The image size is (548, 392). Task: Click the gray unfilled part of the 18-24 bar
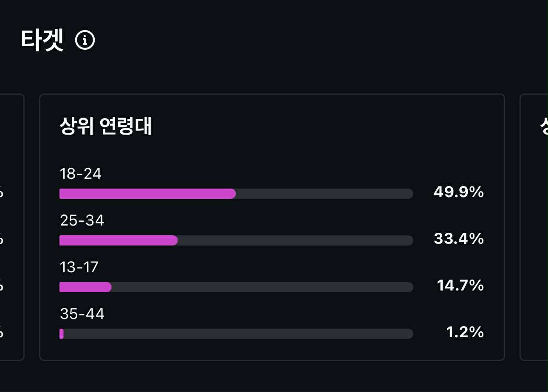click(x=324, y=194)
